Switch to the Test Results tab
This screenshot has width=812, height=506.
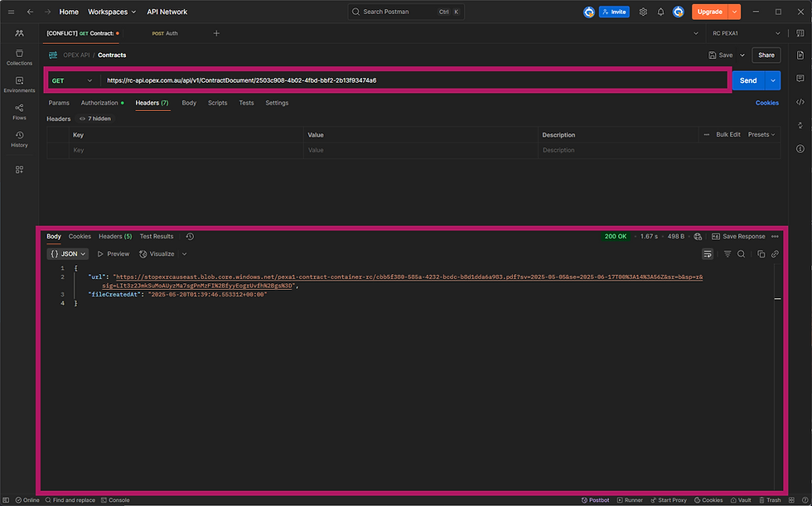(157, 237)
